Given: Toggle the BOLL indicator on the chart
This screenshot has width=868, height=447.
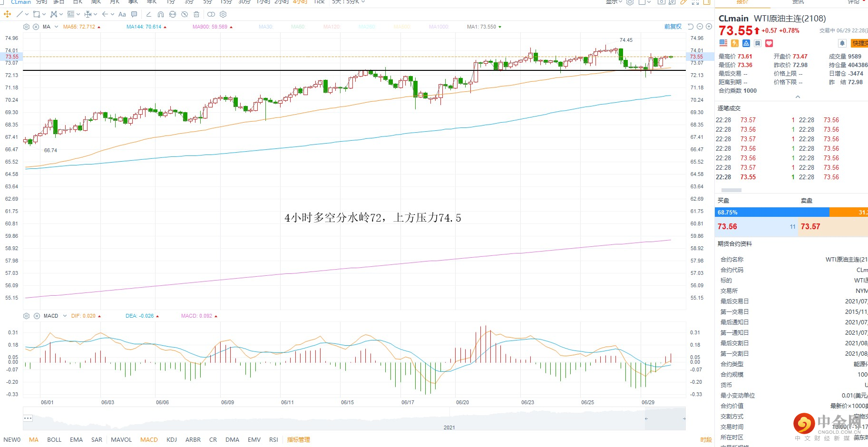Looking at the screenshot, I should 54,439.
